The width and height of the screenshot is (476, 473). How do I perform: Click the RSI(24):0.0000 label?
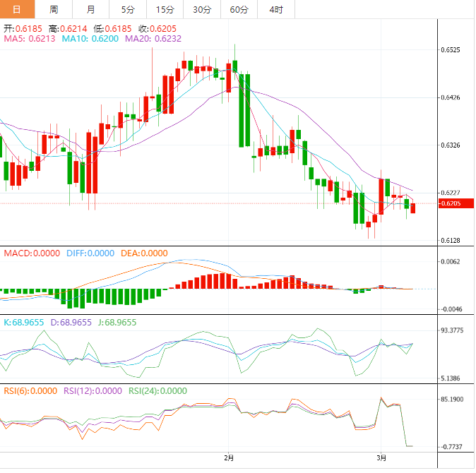158,391
